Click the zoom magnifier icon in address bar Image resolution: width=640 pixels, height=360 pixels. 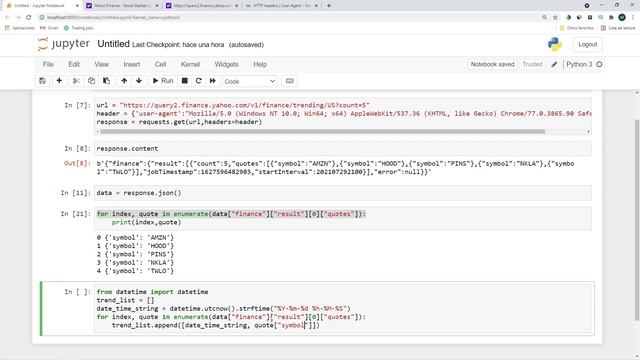[544, 17]
